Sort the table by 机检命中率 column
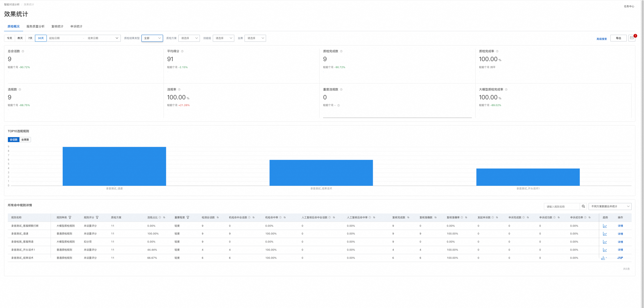644x308 pixels. (x=285, y=218)
